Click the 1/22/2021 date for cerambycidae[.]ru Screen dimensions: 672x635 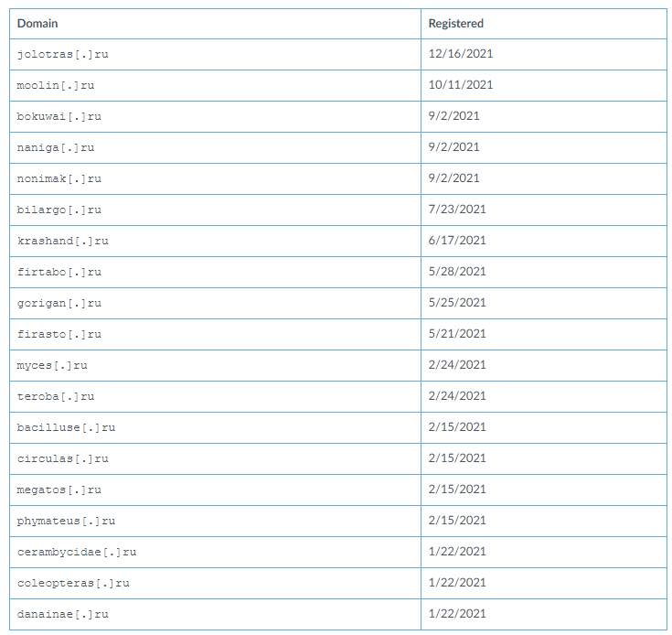[457, 552]
